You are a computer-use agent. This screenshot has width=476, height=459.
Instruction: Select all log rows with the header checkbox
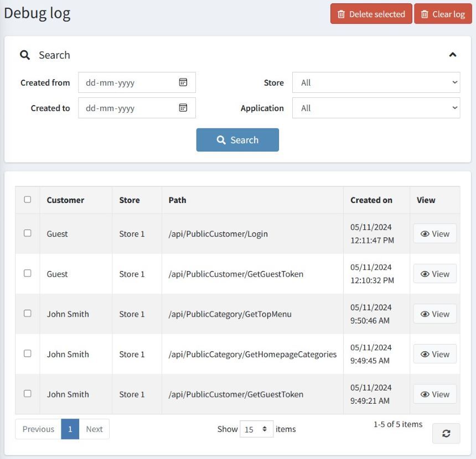pos(27,200)
